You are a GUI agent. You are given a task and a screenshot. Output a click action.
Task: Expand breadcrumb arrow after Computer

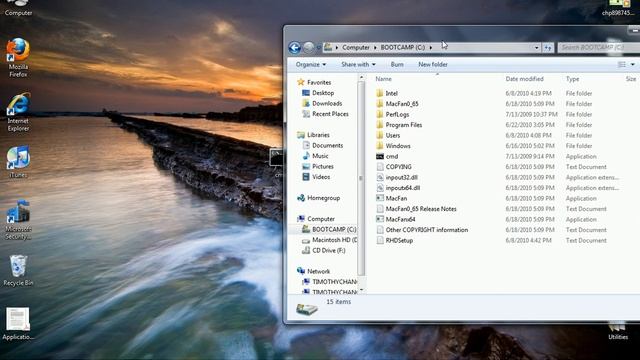coord(375,48)
